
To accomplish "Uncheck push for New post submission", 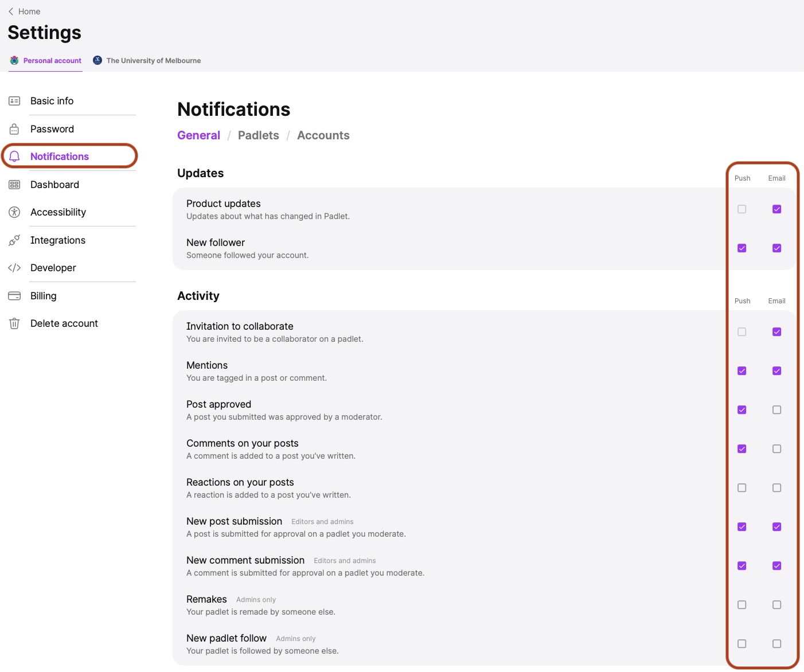I will [742, 527].
